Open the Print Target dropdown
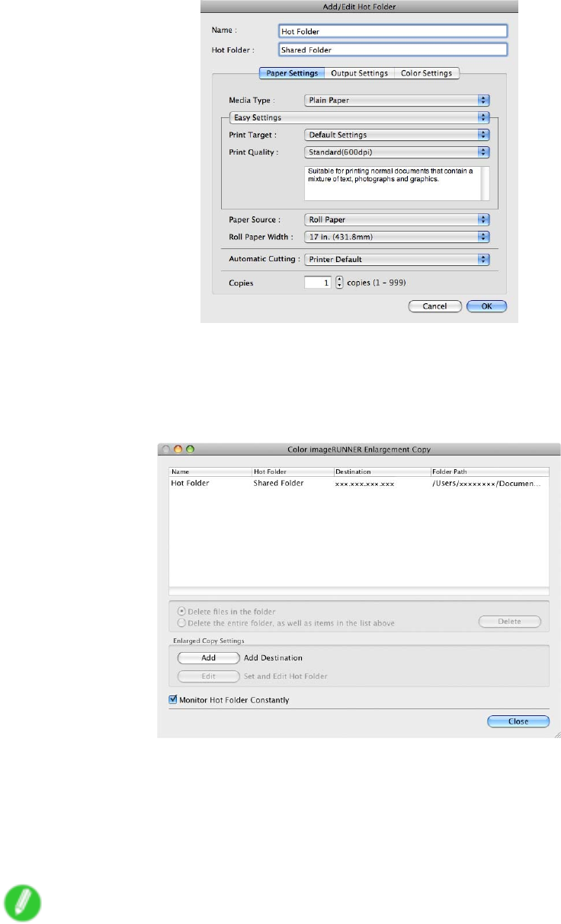The image size is (561, 924). pyautogui.click(x=396, y=135)
